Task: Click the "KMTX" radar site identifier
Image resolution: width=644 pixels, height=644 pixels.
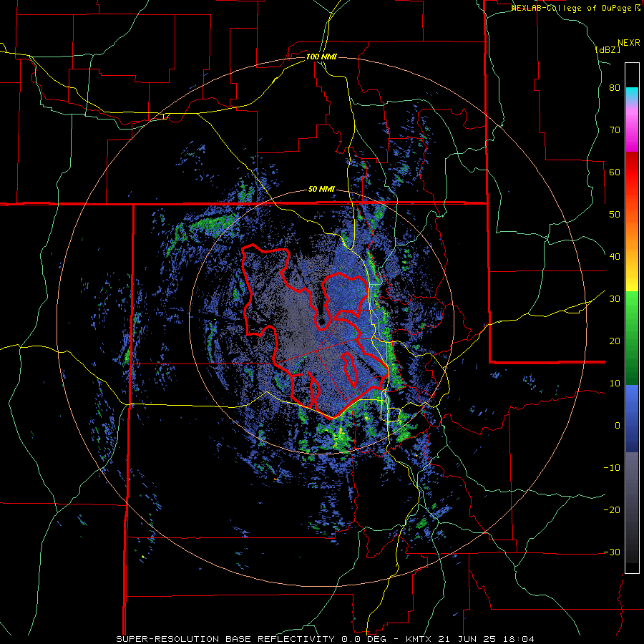Action: [419, 639]
